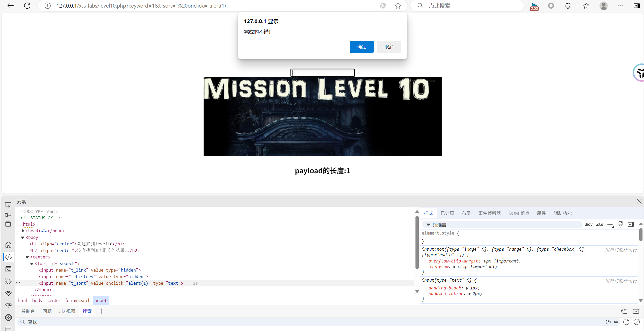The height and width of the screenshot is (331, 644).
Task: Select the inspect element tool in DevTools
Action: (x=8, y=205)
